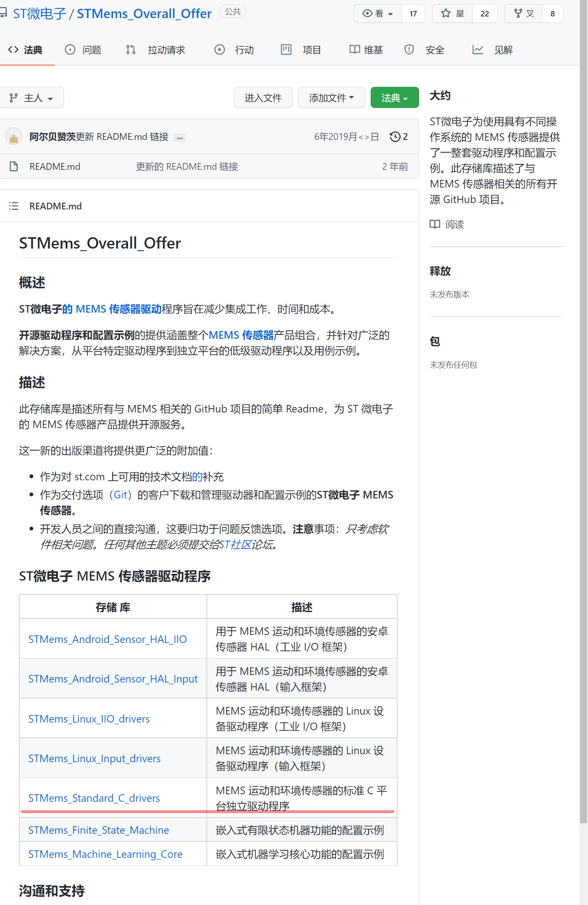This screenshot has width=588, height=905.
Task: Open the watchers count 17
Action: point(413,13)
